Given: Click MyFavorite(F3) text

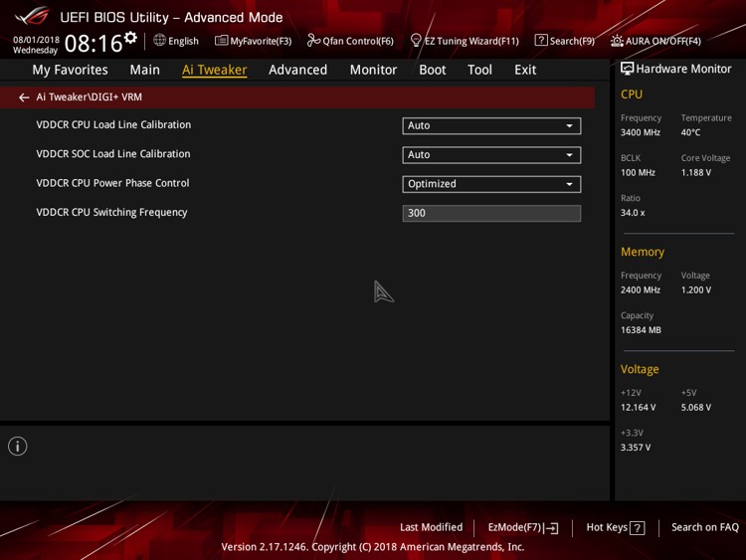Looking at the screenshot, I should pos(261,41).
